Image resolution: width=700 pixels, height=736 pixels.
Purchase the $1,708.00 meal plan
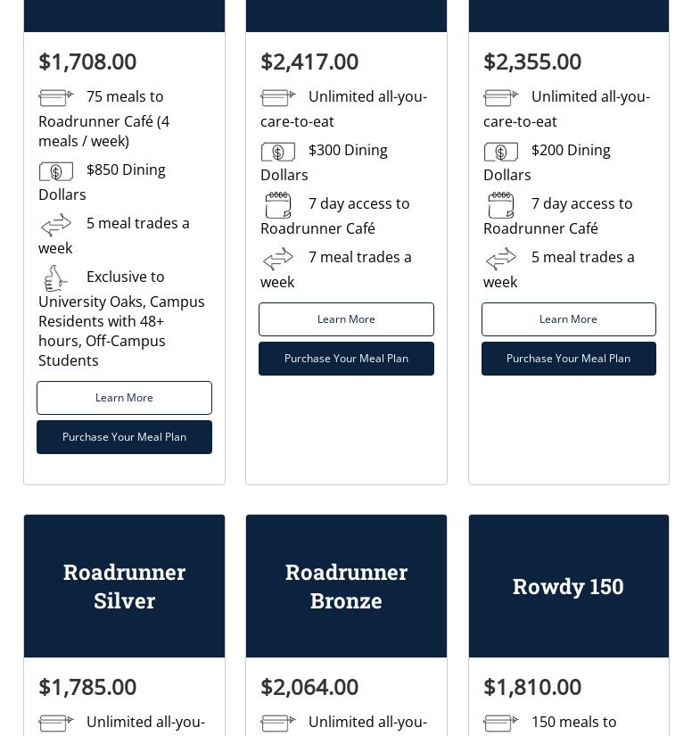pyautogui.click(x=124, y=437)
